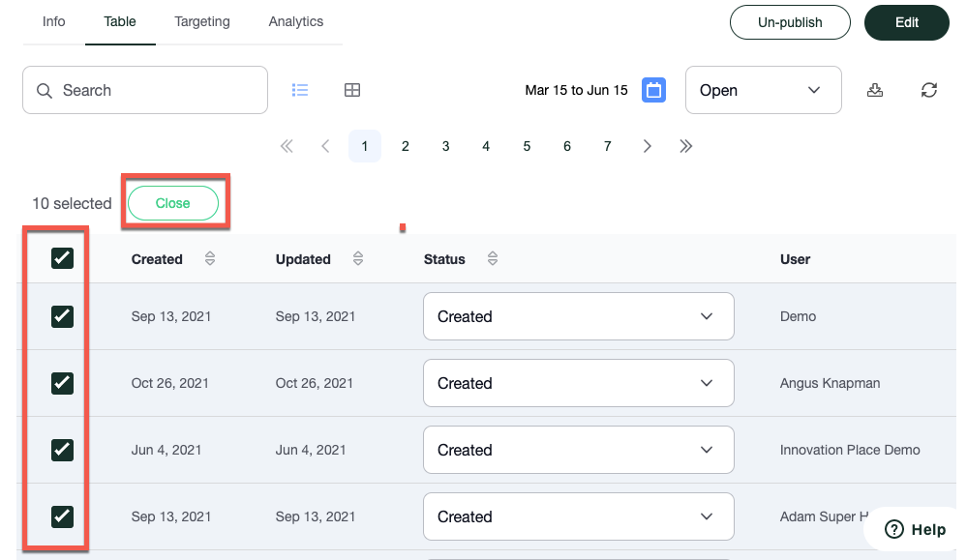Screen dimensions: 967x560
Task: Click the Un-publish button
Action: coord(790,22)
